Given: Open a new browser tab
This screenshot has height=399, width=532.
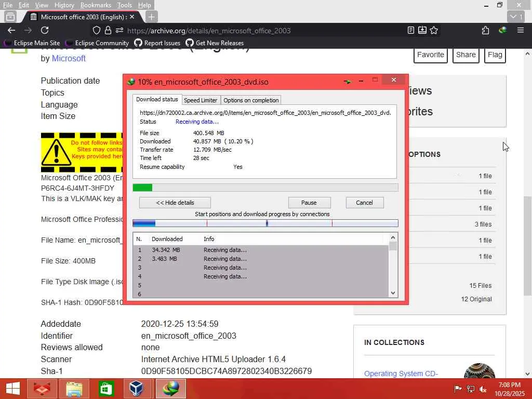Looking at the screenshot, I should tap(151, 17).
